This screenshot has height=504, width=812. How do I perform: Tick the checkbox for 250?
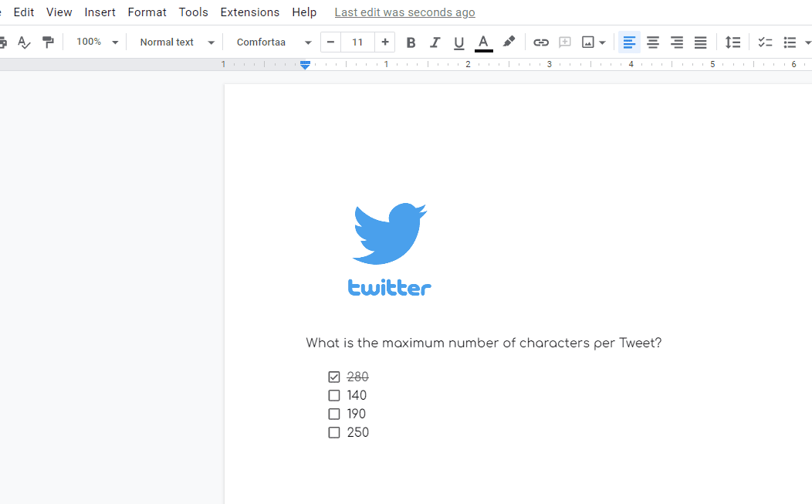334,433
